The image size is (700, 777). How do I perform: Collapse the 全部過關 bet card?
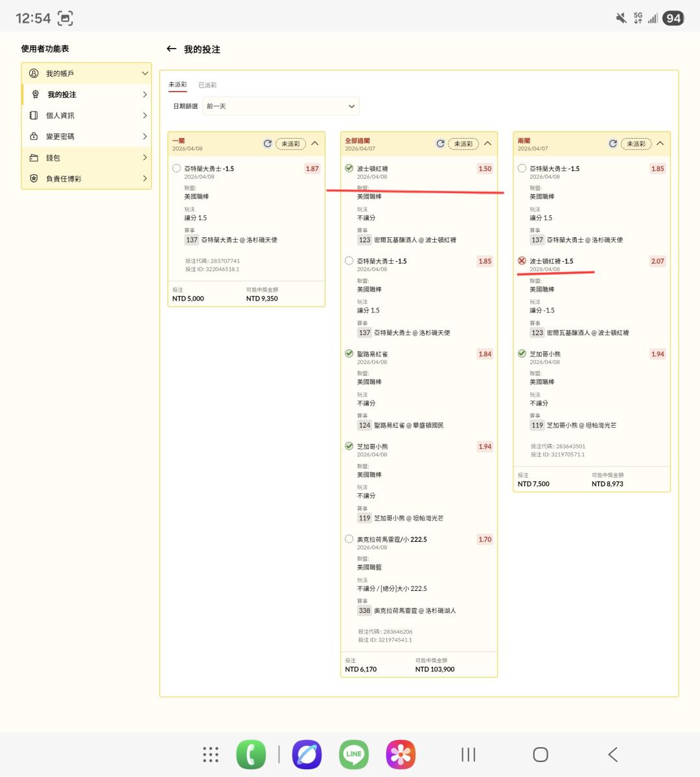pyautogui.click(x=487, y=143)
